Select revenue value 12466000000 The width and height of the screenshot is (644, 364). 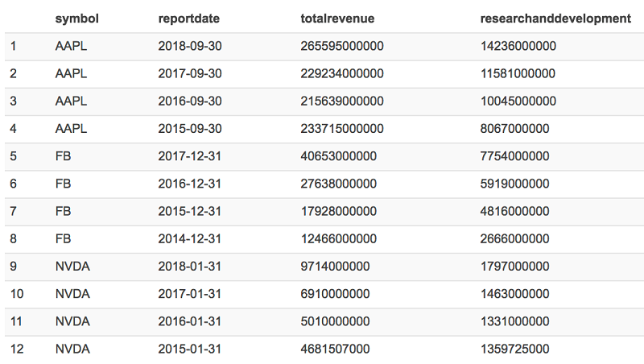338,238
